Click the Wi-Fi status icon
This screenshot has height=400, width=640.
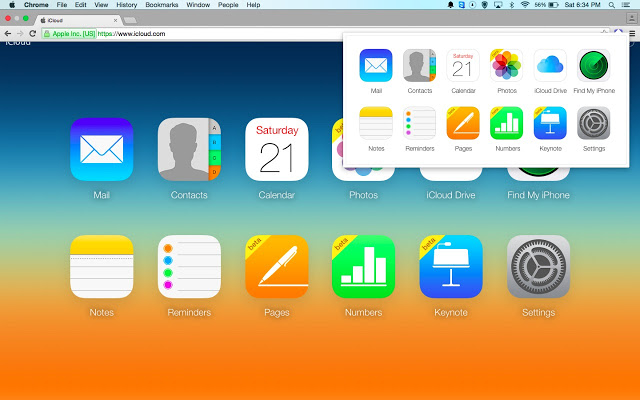pos(525,5)
